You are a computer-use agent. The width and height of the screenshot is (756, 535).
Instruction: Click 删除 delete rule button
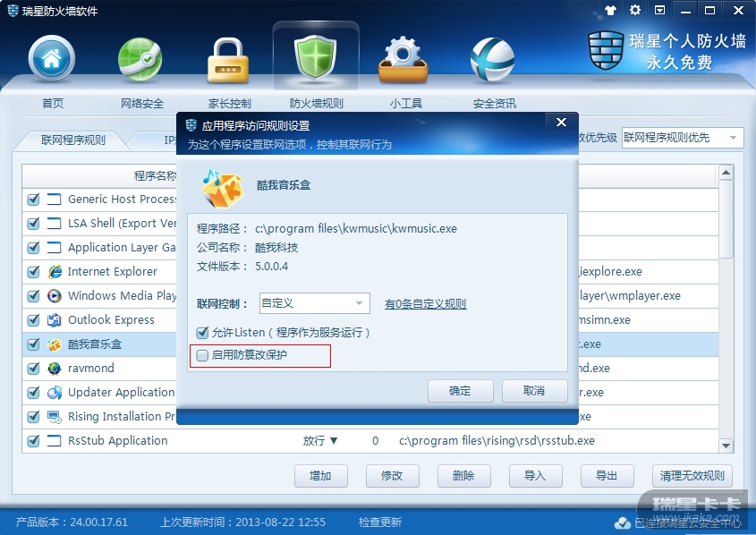coord(463,476)
